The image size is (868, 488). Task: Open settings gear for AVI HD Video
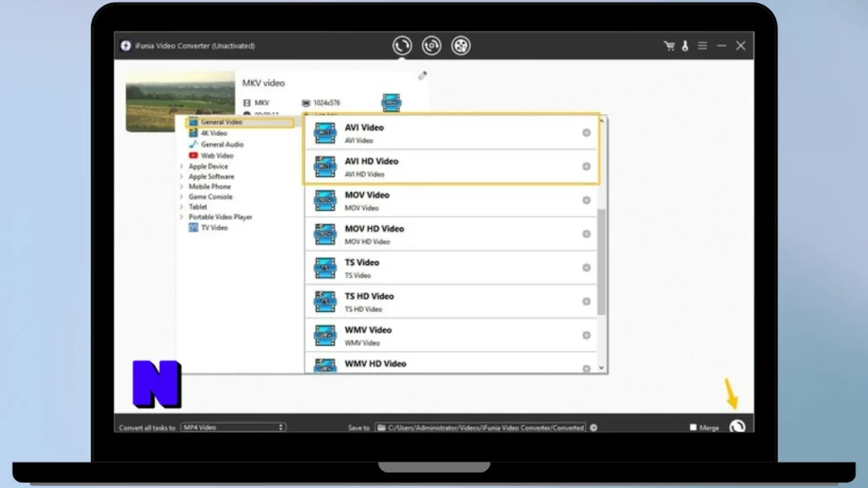tap(587, 167)
